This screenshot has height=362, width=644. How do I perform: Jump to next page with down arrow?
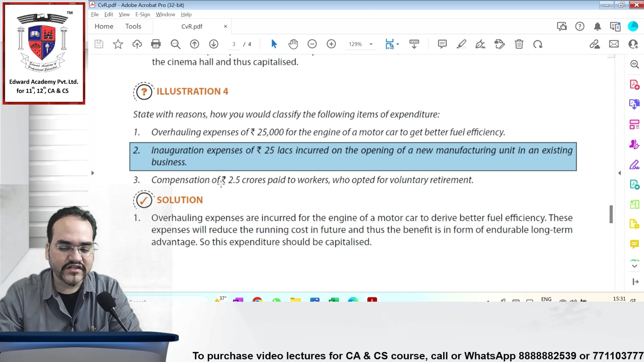point(214,44)
